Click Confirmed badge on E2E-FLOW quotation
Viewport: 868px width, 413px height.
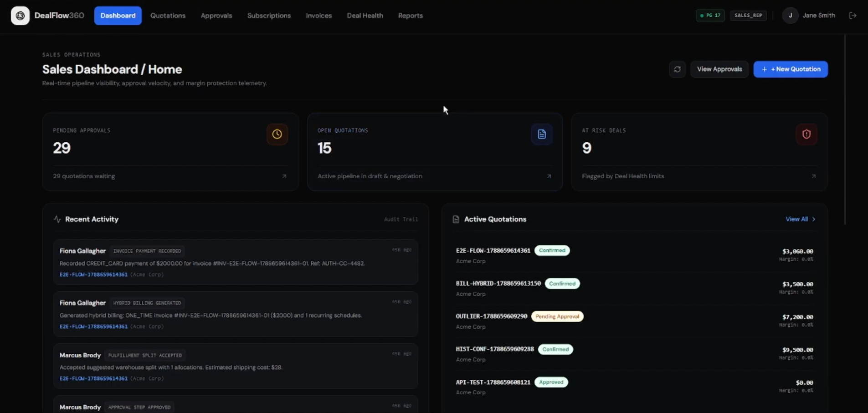tap(552, 250)
